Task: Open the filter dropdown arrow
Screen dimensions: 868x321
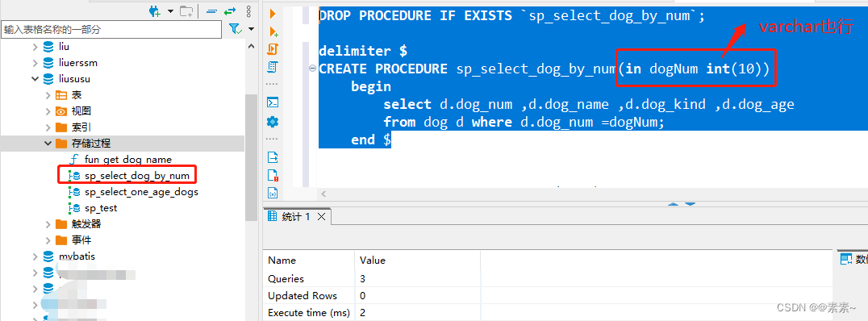Action: [x=252, y=29]
